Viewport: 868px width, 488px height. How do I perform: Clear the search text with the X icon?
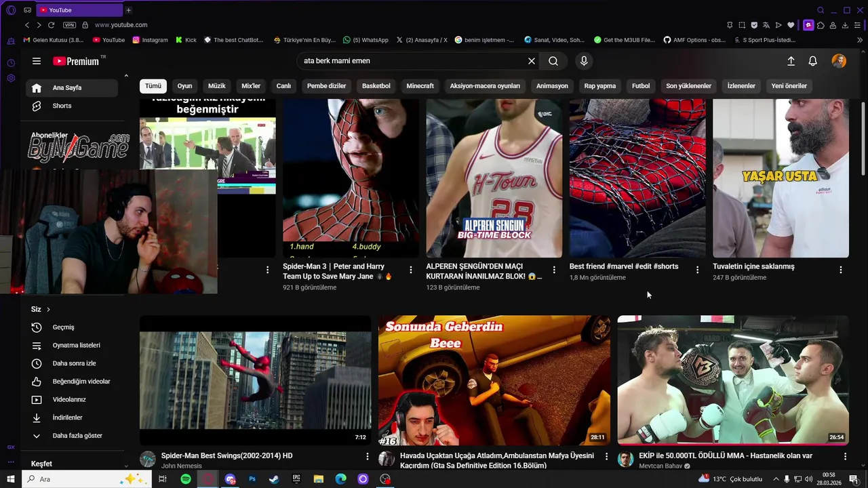[x=532, y=61]
